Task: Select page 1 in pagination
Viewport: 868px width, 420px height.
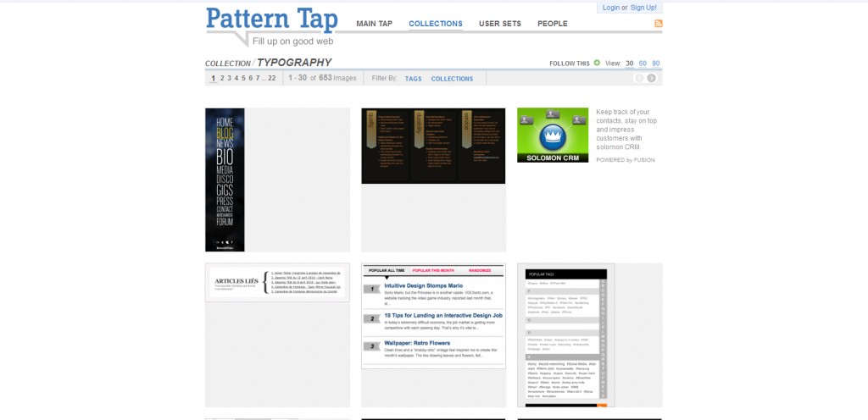Action: pos(213,79)
